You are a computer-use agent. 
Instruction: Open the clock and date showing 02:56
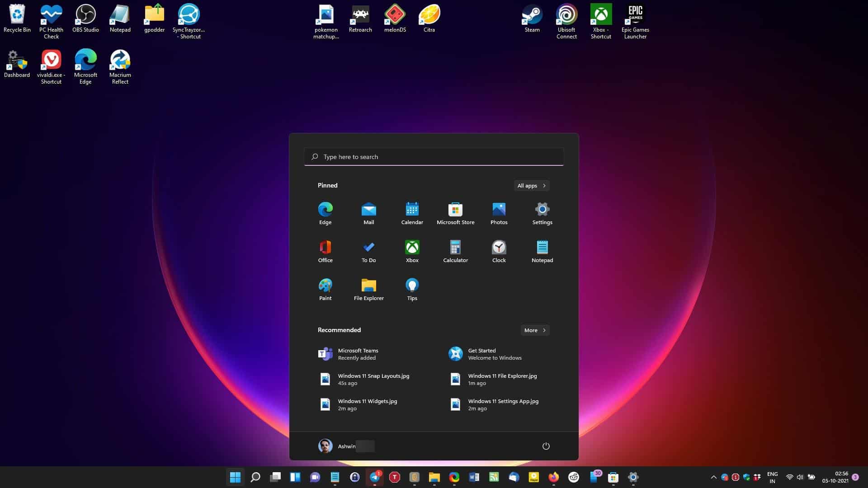[835, 477]
